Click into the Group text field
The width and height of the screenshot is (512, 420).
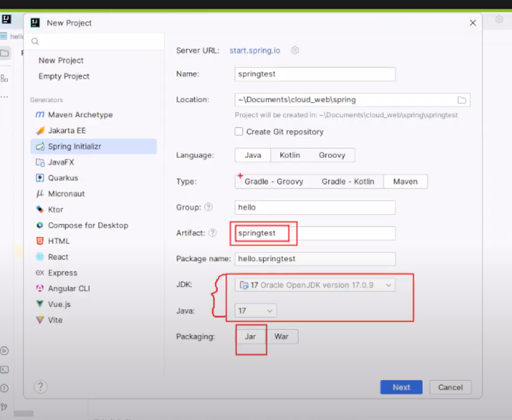point(315,207)
